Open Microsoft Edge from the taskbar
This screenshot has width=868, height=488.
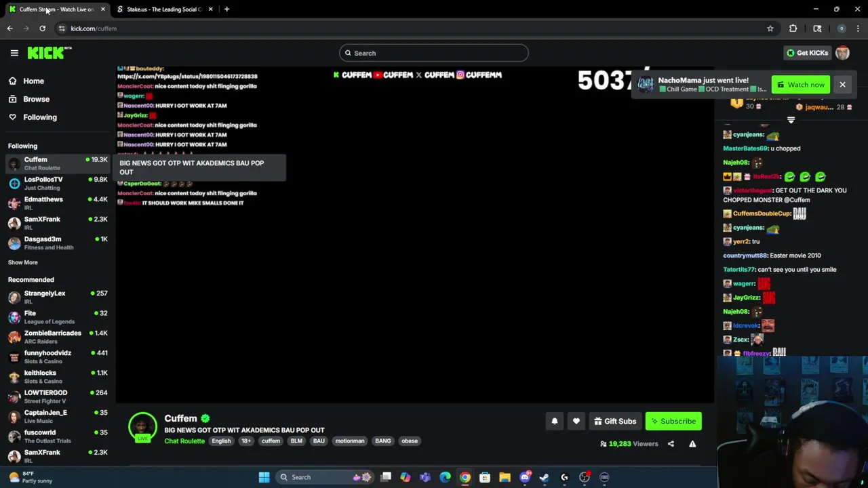coord(445,477)
